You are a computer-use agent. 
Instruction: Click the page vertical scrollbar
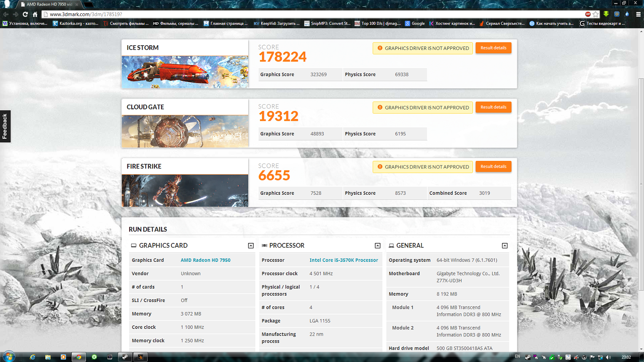tap(641, 184)
